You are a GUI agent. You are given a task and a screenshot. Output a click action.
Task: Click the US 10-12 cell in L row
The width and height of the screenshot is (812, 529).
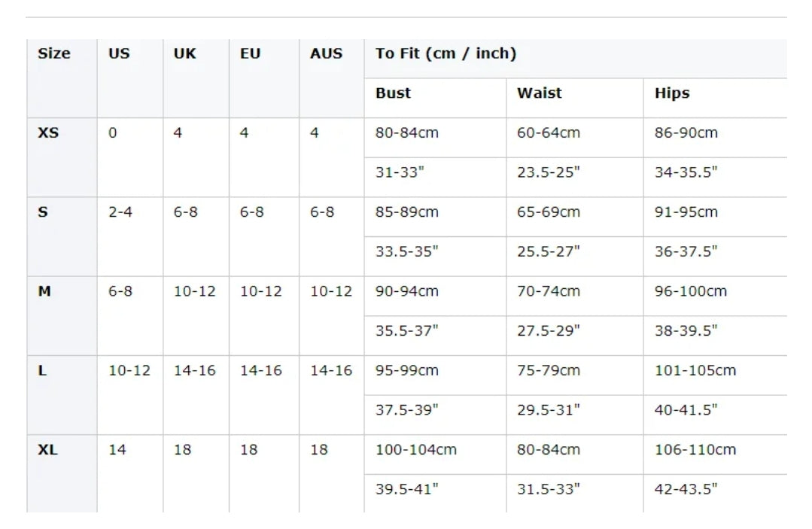pos(129,370)
